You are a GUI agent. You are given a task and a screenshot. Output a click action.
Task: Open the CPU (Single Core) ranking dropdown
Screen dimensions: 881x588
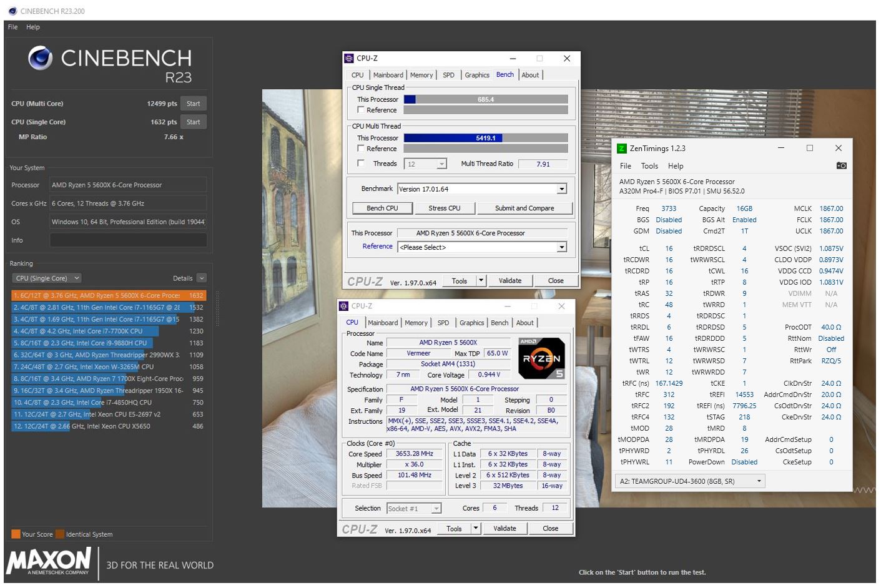47,278
